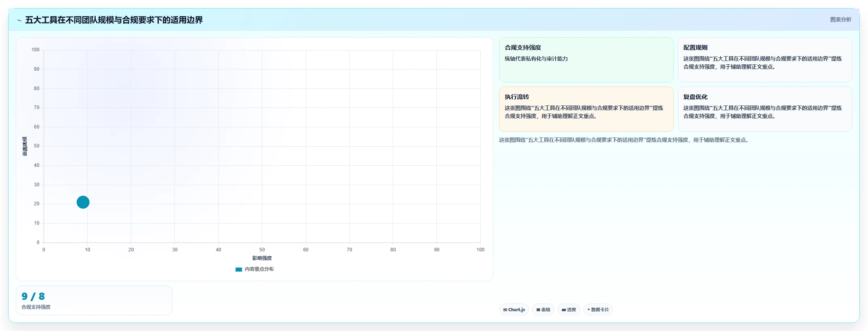Toggle the 内容重点分布 legend swatch
The height and width of the screenshot is (331, 868).
tap(239, 269)
